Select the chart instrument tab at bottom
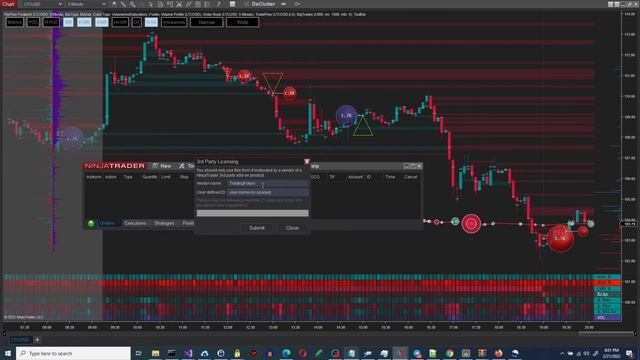Viewport: 640px width, 360px height. [19, 340]
